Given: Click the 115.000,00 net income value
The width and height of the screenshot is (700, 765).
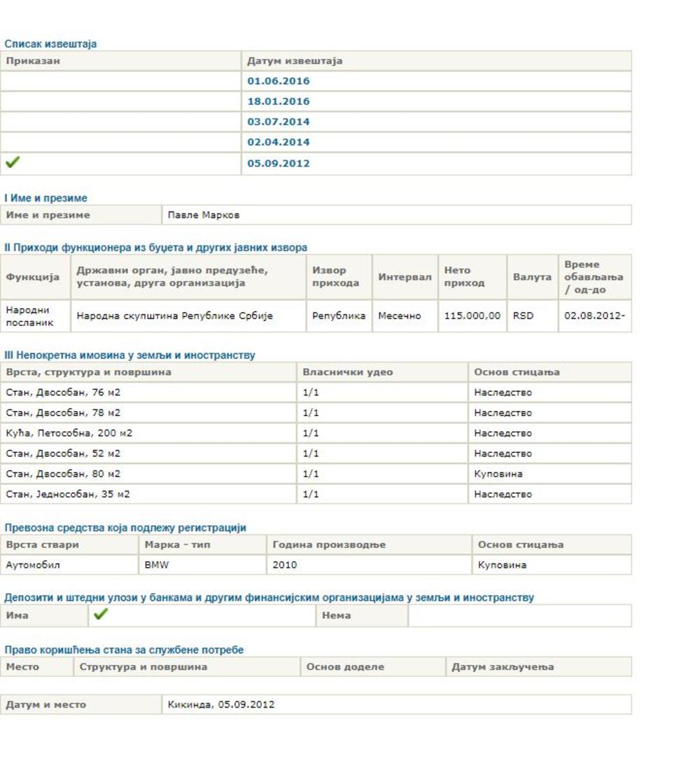Looking at the screenshot, I should pos(472,316).
